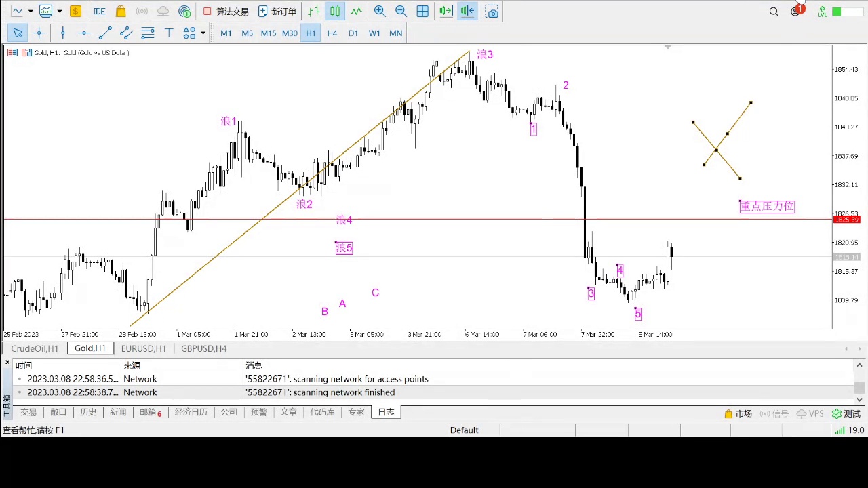Select the Fibonacci retracement lines tool
This screenshot has width=868, height=488.
(x=148, y=33)
